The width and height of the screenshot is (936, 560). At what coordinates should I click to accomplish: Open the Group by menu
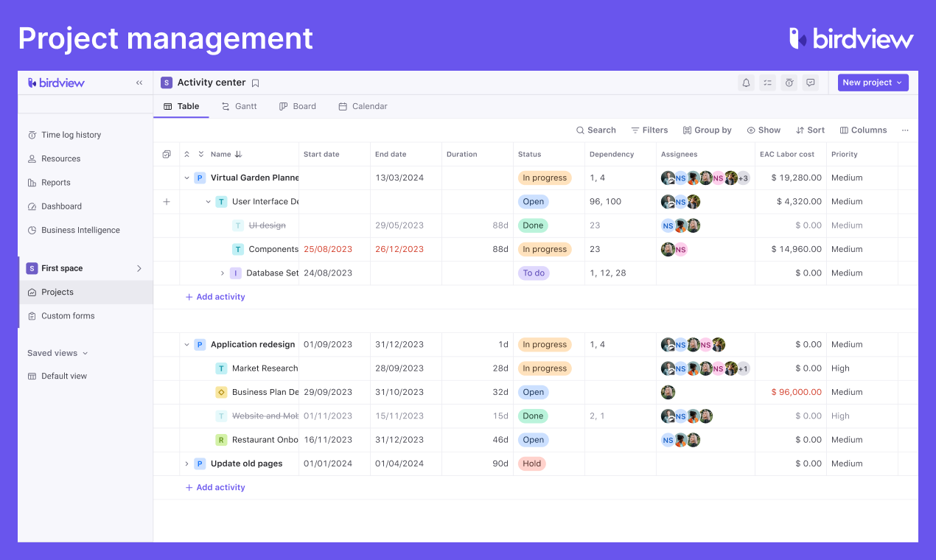[x=707, y=130]
